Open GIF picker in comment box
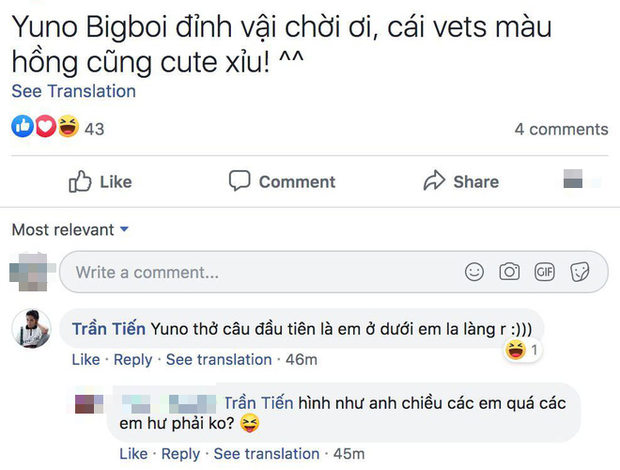 pyautogui.click(x=544, y=272)
